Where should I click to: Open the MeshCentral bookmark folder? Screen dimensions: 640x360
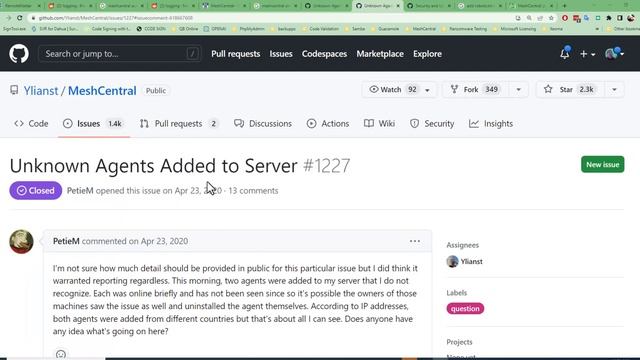point(421,29)
